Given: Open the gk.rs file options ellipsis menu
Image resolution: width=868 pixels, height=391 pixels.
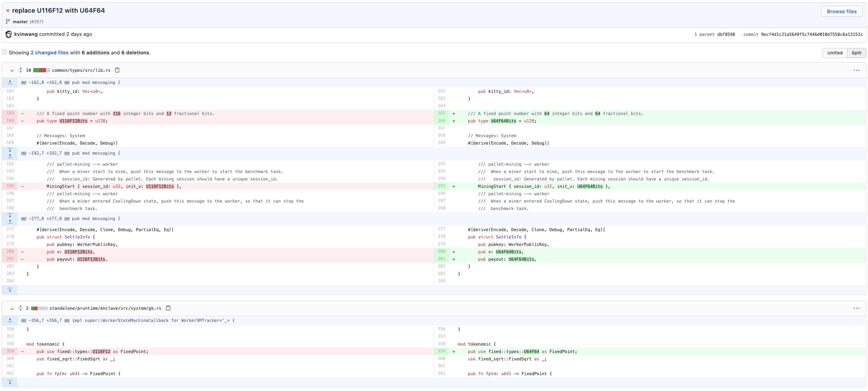Looking at the screenshot, I should click(856, 308).
